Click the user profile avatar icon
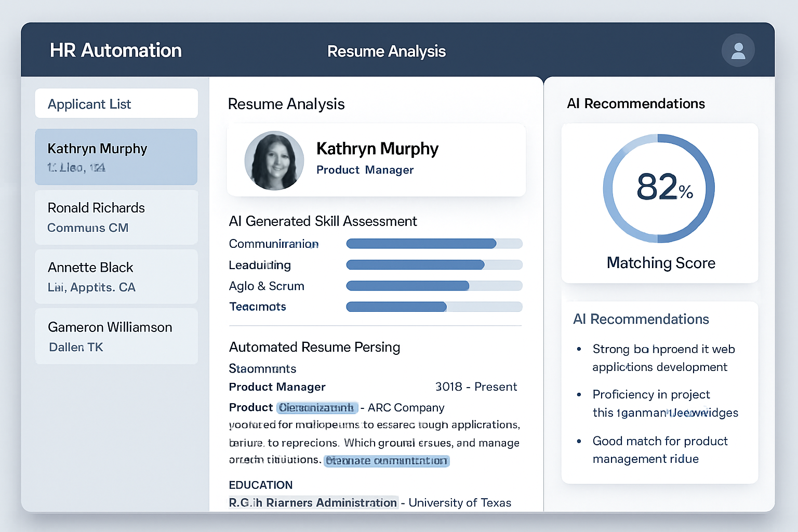 (x=738, y=50)
